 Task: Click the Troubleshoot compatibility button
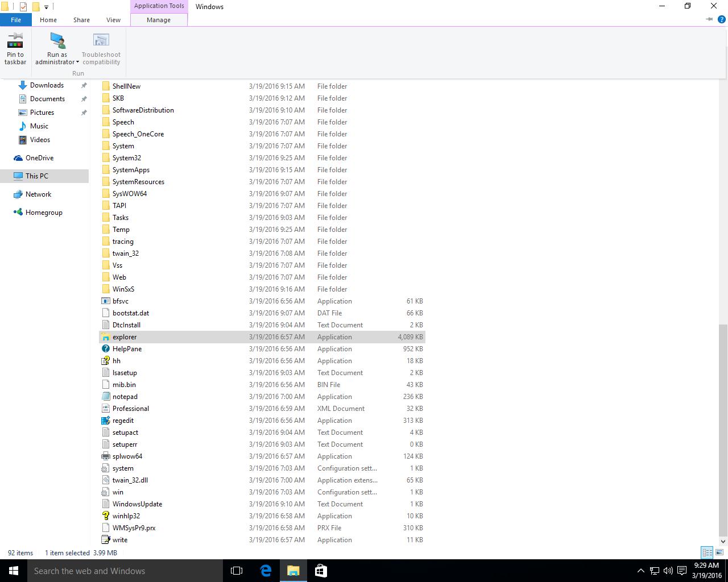(101, 49)
